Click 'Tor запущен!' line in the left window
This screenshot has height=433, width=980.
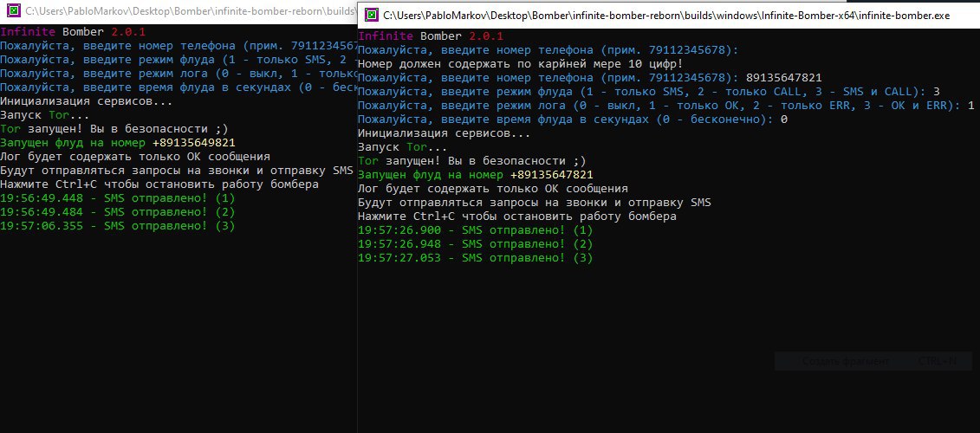(114, 129)
